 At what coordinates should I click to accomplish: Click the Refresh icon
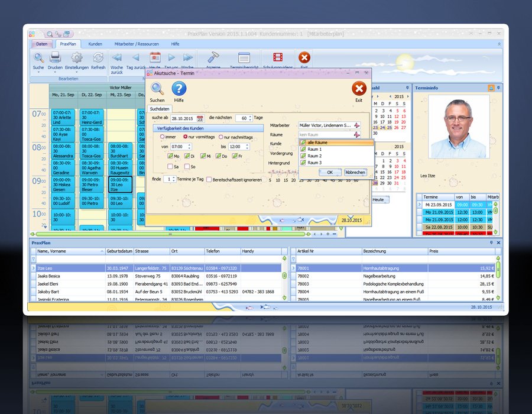tap(98, 58)
